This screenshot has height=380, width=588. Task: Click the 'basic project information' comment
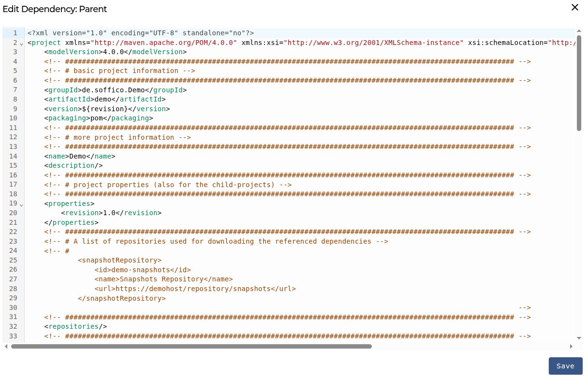point(119,71)
